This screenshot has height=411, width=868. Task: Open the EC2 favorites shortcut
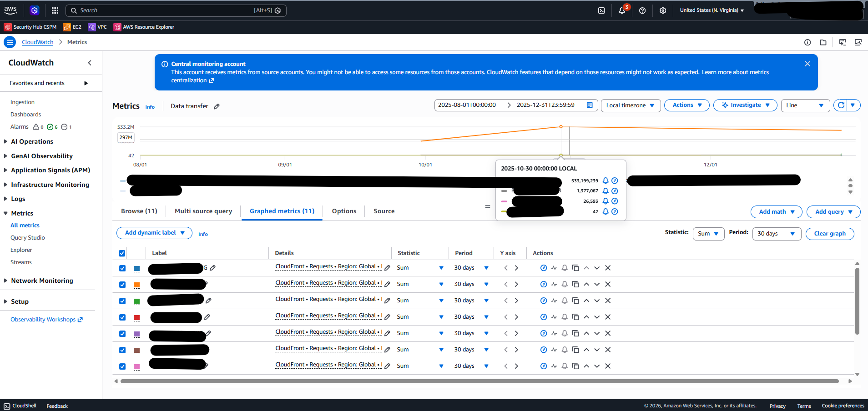[72, 27]
